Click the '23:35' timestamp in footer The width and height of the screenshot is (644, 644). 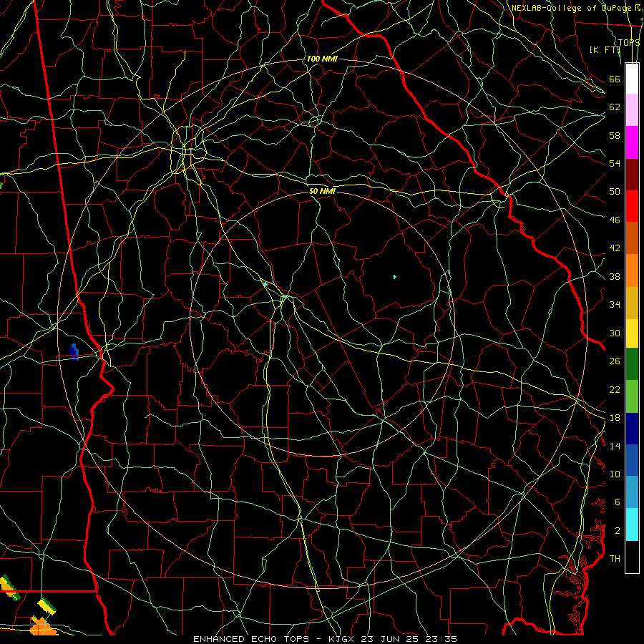pyautogui.click(x=441, y=639)
